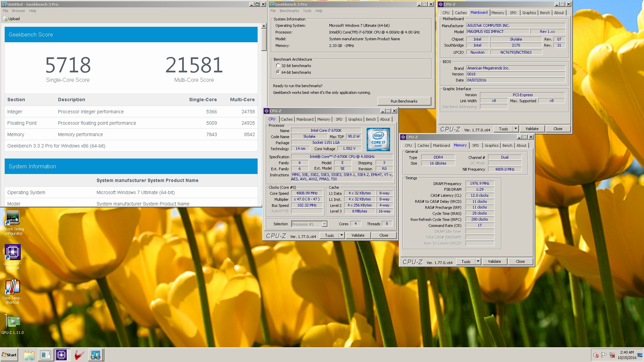Select the CPU-Z purple chip taskbar icon
Screen dimensions: 644x362
tap(61, 355)
